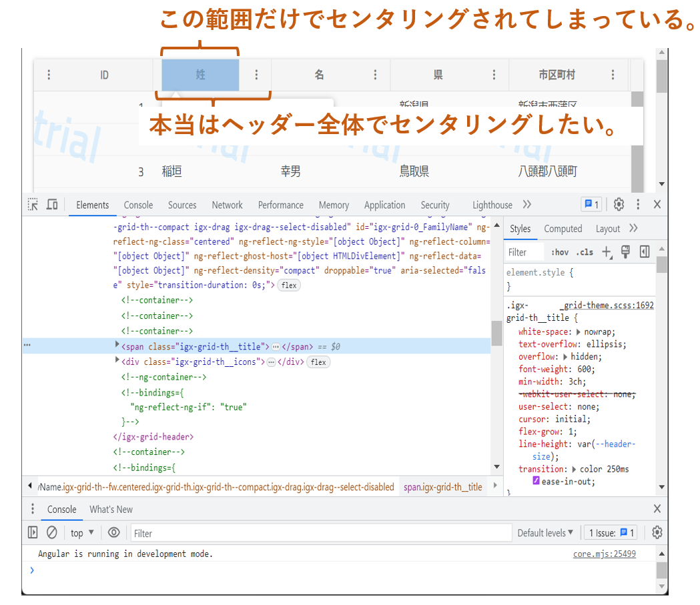Toggle flex badge next to igx-grid-th__icons div
Screen dimensions: 700x605
click(318, 362)
